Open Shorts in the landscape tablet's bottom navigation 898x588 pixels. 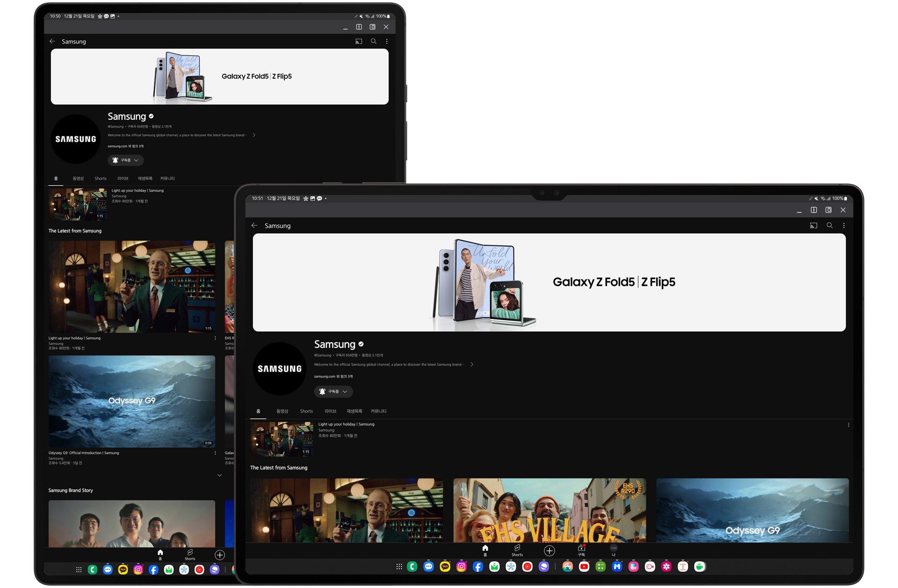point(517,551)
